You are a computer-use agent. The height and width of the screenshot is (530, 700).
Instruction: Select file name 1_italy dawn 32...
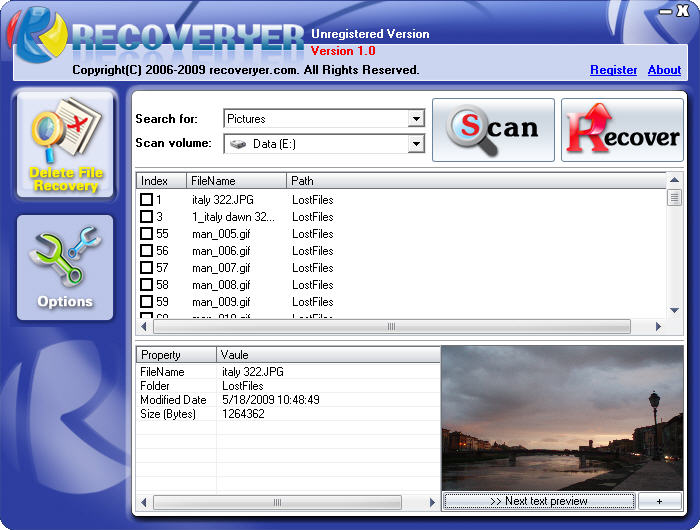pyautogui.click(x=233, y=217)
